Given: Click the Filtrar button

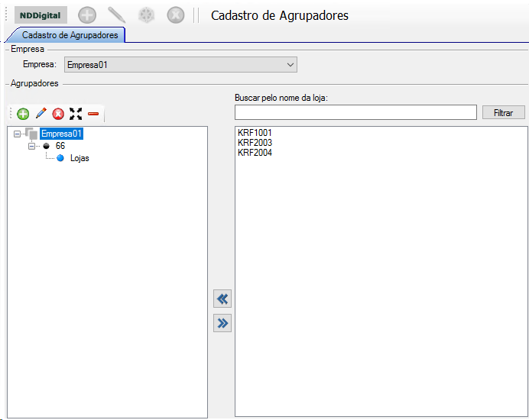Looking at the screenshot, I should [x=503, y=112].
